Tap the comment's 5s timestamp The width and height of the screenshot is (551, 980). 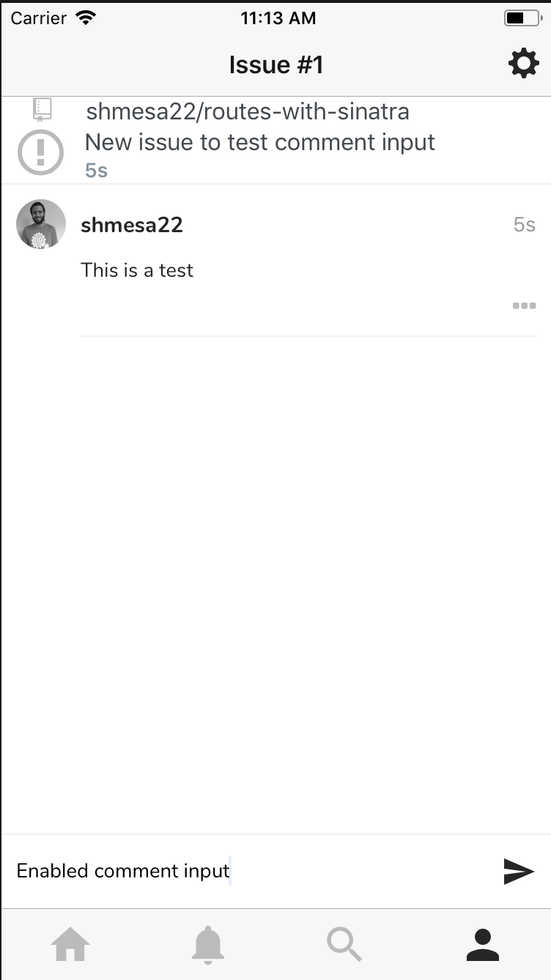(x=525, y=225)
